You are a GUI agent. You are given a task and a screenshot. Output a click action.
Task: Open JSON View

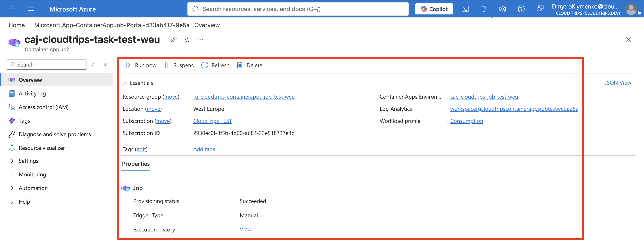[x=618, y=83]
